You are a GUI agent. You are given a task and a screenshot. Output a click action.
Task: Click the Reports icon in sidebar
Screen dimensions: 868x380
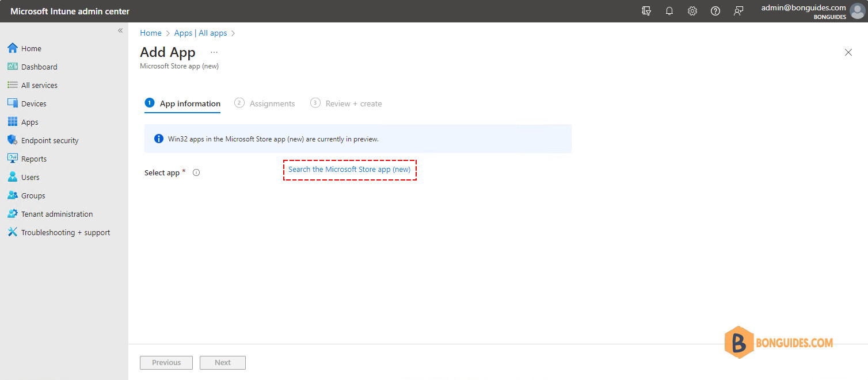13,159
